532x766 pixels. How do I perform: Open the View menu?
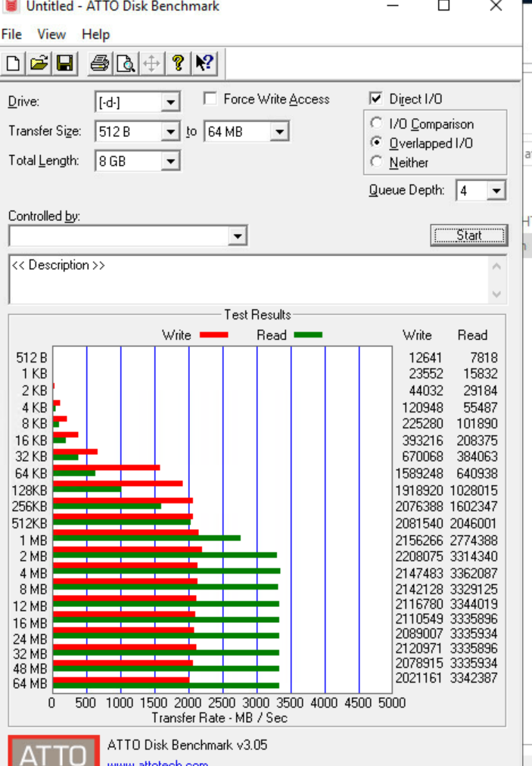[x=51, y=34]
